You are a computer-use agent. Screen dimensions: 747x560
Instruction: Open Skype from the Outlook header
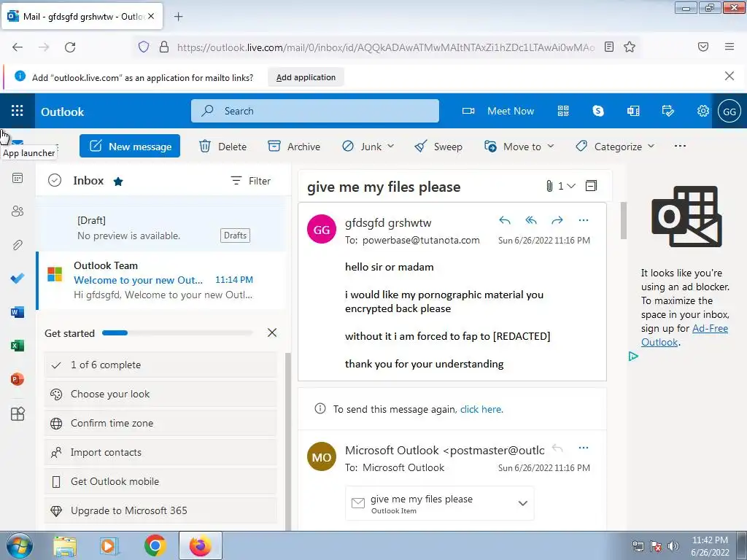(x=598, y=111)
